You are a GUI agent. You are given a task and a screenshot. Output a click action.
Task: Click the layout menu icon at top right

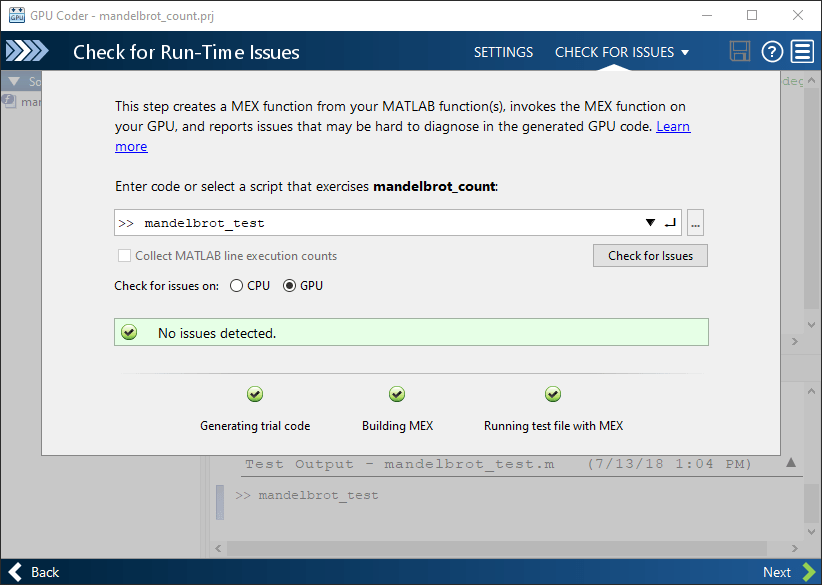pyautogui.click(x=802, y=51)
